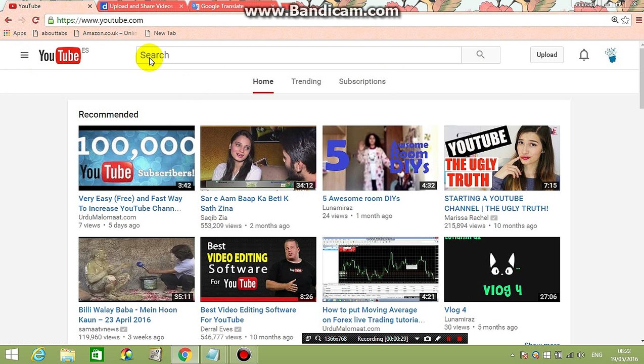The image size is (644, 364).
Task: Launch Internet Explorer from taskbar
Action: [38, 355]
